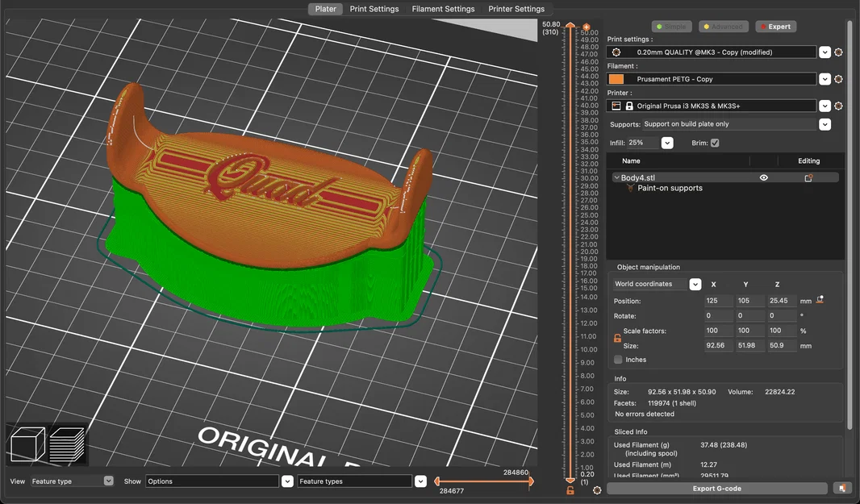Click Scale factors X input field
Screen dimensions: 860x504
coord(719,330)
